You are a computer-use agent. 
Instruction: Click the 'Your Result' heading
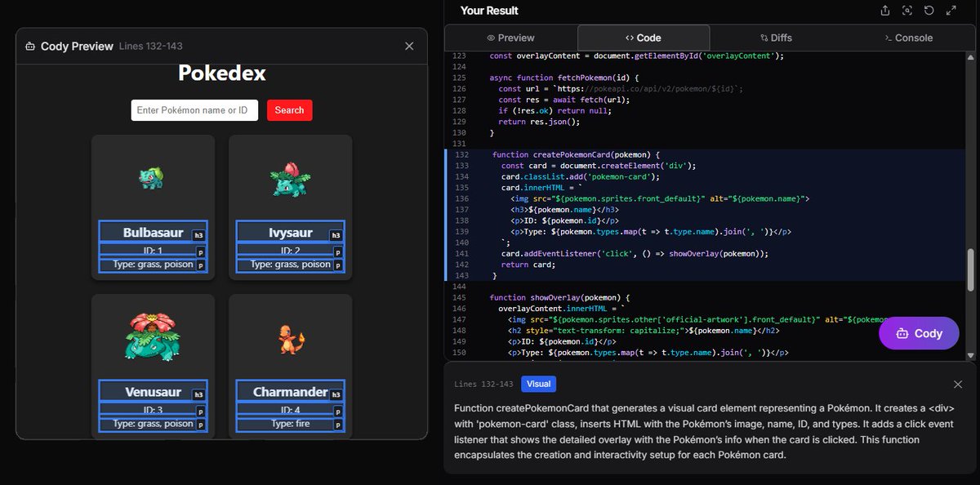pyautogui.click(x=489, y=11)
